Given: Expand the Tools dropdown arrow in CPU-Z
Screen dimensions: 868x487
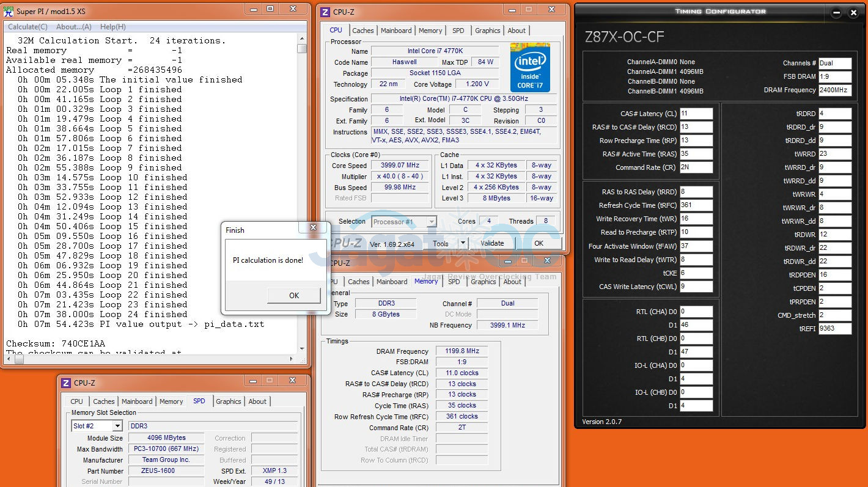Looking at the screenshot, I should click(462, 243).
